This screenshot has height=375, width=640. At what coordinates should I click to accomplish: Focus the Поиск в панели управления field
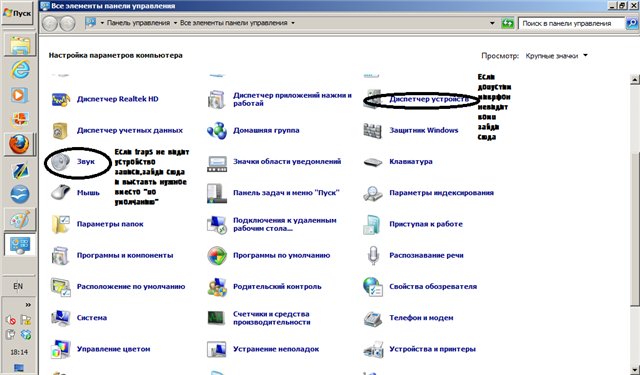[x=571, y=24]
